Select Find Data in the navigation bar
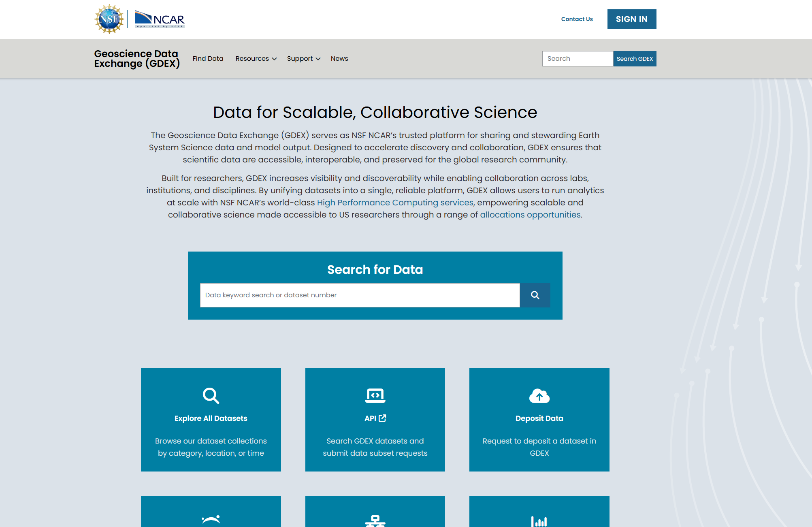 point(208,58)
